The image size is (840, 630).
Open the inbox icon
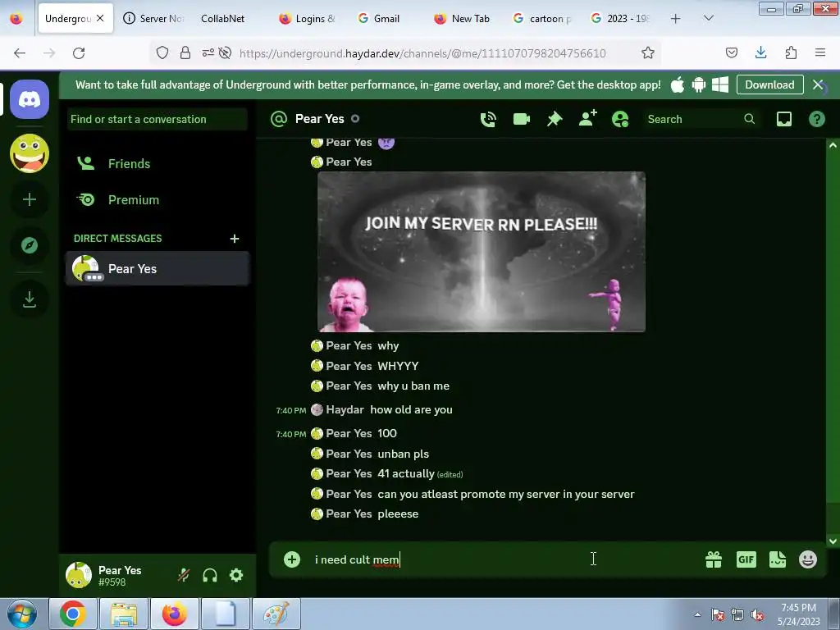click(x=783, y=119)
